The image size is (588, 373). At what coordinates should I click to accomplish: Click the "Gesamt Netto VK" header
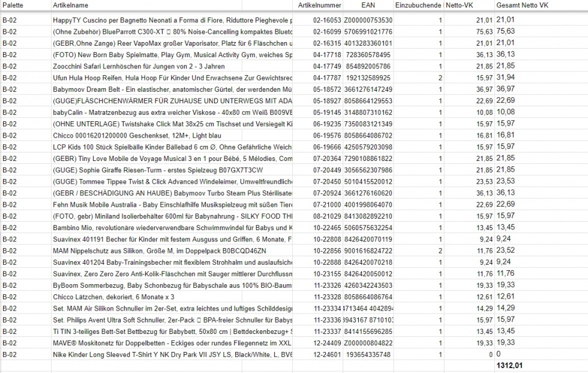point(523,5)
